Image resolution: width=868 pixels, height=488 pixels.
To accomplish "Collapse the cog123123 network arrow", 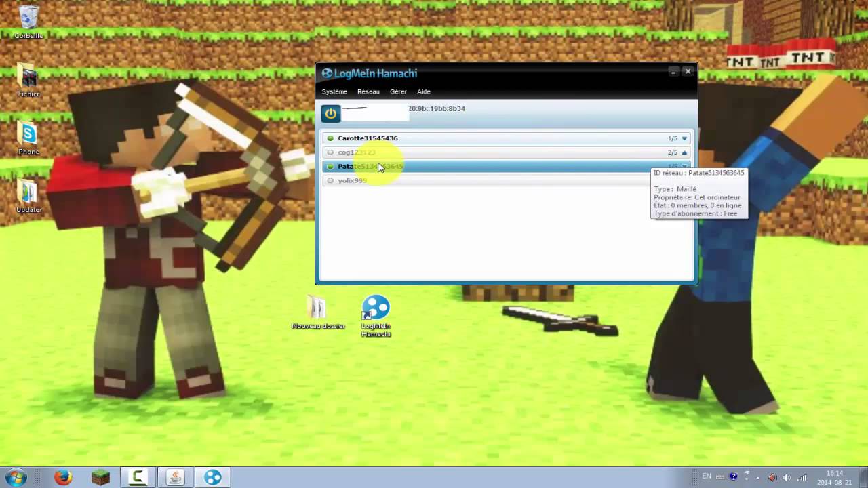I will click(684, 152).
